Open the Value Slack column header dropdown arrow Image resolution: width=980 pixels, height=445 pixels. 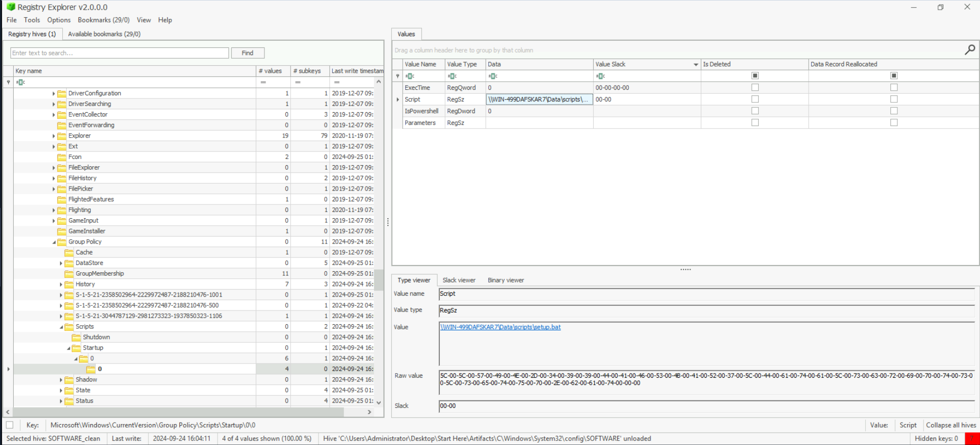(x=696, y=65)
